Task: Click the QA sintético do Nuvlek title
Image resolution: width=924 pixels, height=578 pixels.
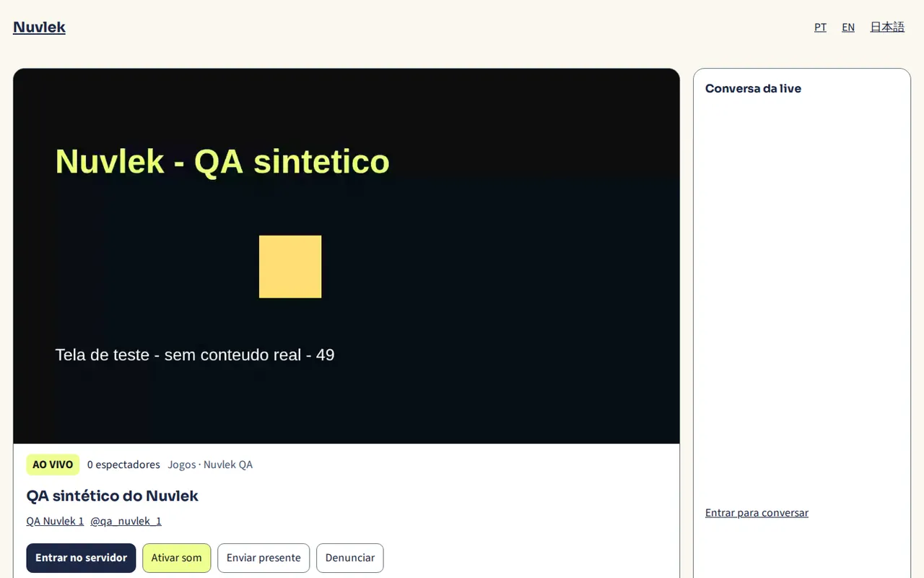Action: [x=112, y=496]
